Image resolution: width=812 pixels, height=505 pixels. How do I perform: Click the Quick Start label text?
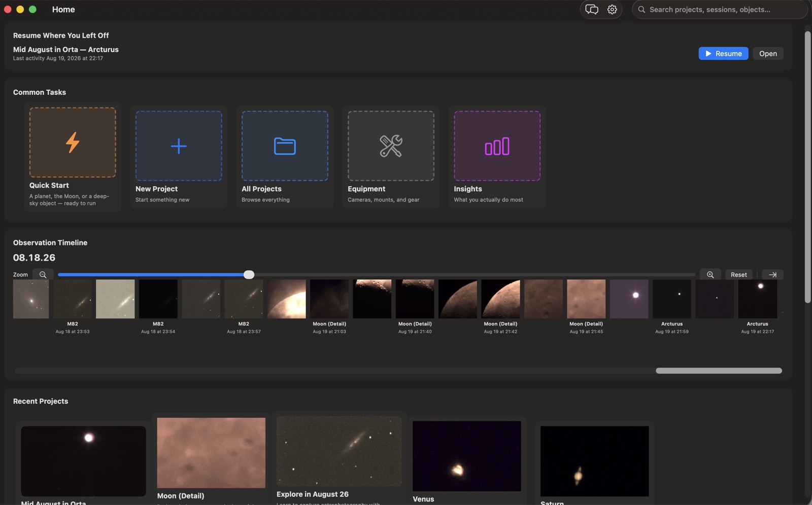click(x=49, y=186)
